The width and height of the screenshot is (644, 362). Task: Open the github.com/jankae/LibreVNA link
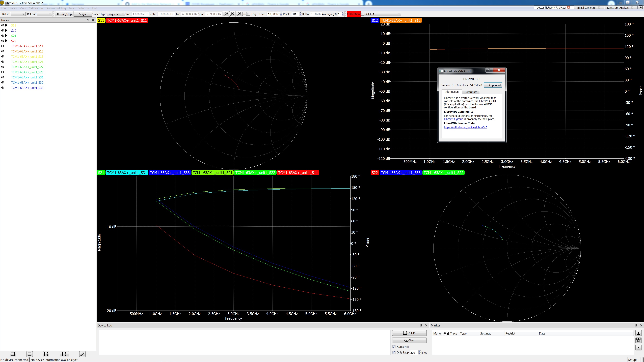tap(466, 127)
